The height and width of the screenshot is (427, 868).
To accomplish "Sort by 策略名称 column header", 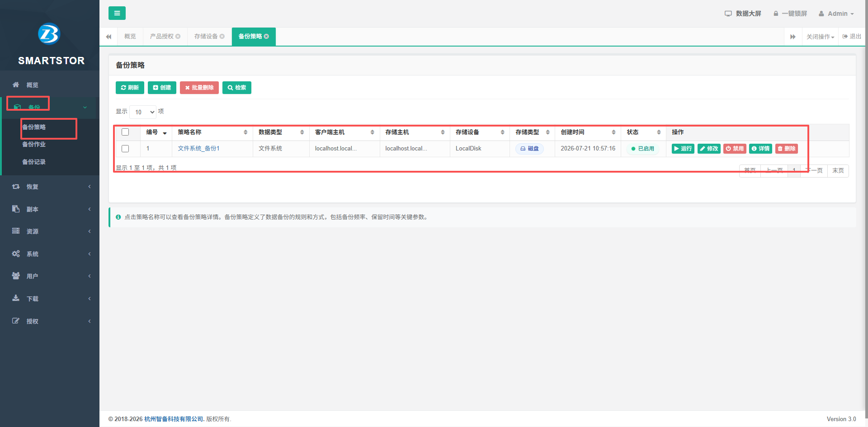I will (212, 132).
